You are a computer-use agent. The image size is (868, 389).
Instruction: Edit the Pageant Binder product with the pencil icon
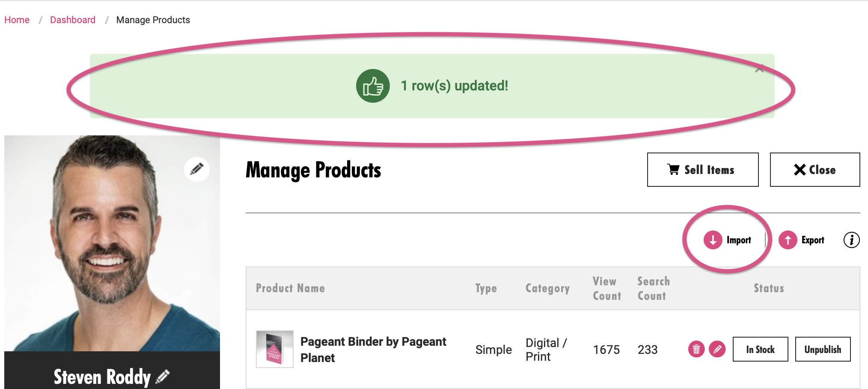[x=717, y=350]
